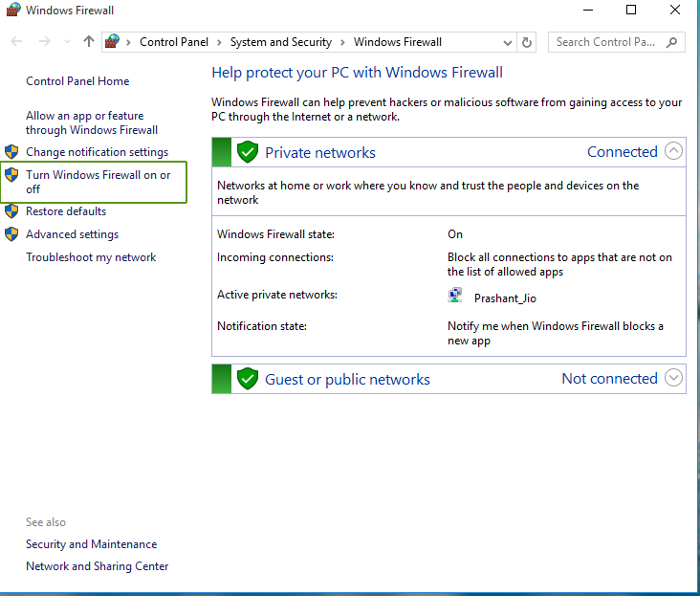Open dropdown after address bar icon chevron

128,42
